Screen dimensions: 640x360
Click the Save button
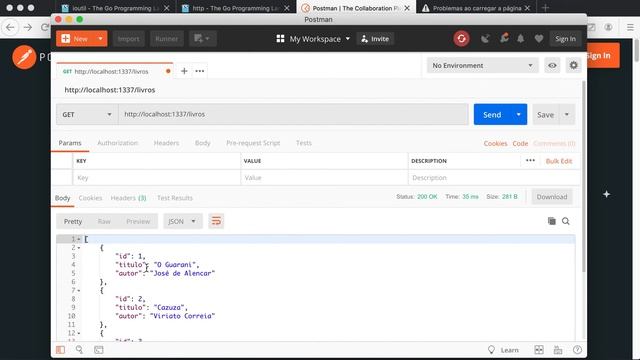pyautogui.click(x=545, y=114)
